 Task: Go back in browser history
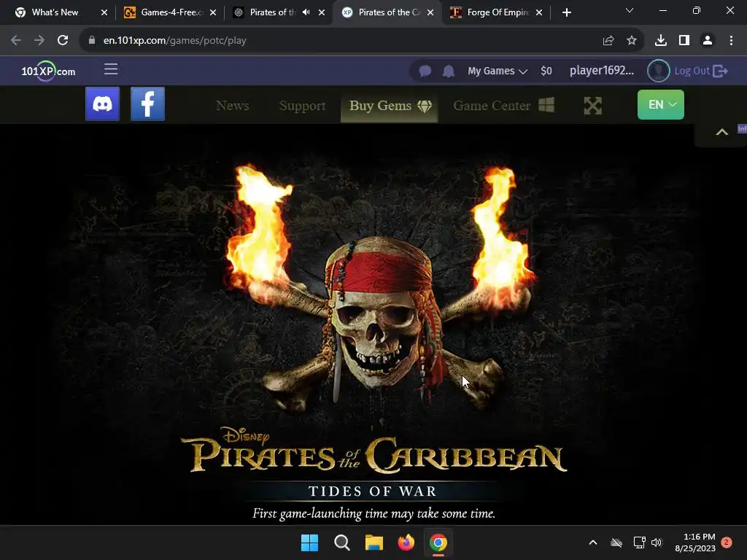pos(16,41)
